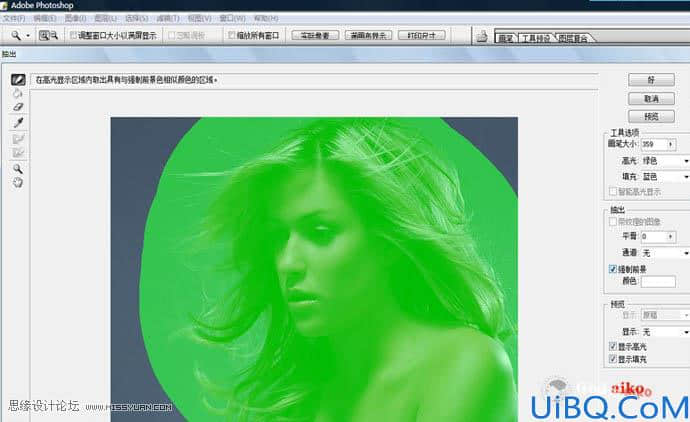Select the Cleanup tool
The height and width of the screenshot is (422, 690).
point(18,139)
